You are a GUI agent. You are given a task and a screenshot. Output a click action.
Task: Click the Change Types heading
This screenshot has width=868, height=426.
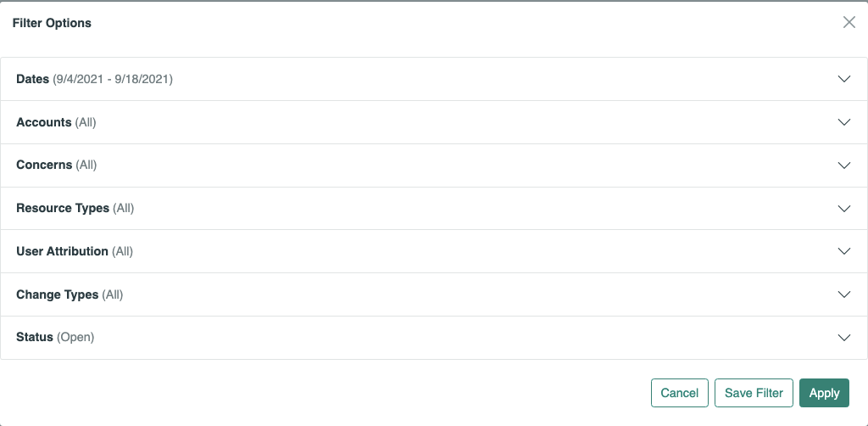point(57,294)
